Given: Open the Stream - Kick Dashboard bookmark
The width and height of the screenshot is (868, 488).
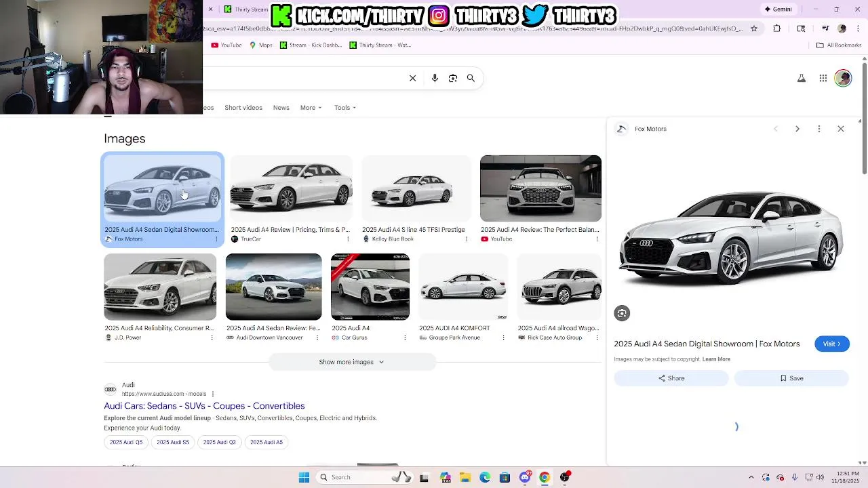Looking at the screenshot, I should 311,45.
